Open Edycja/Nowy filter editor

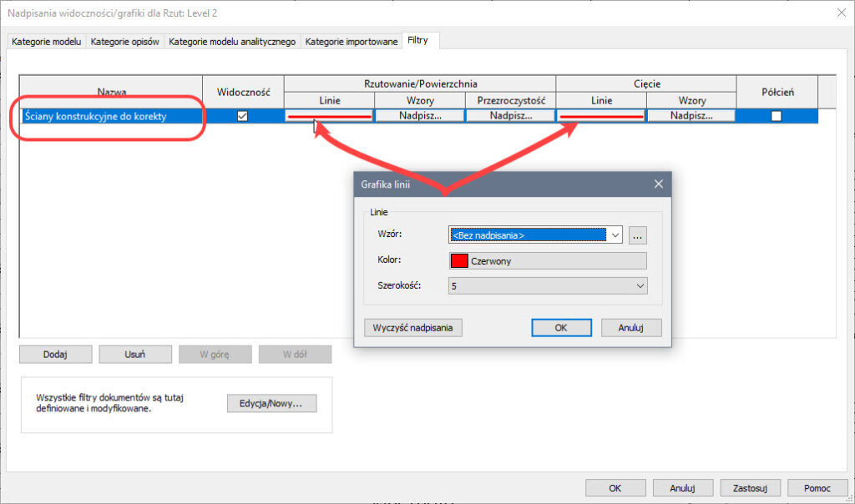pos(271,404)
